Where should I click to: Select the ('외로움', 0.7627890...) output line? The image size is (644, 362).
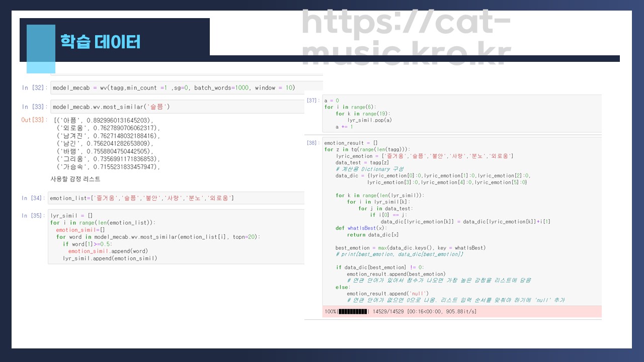[108, 128]
